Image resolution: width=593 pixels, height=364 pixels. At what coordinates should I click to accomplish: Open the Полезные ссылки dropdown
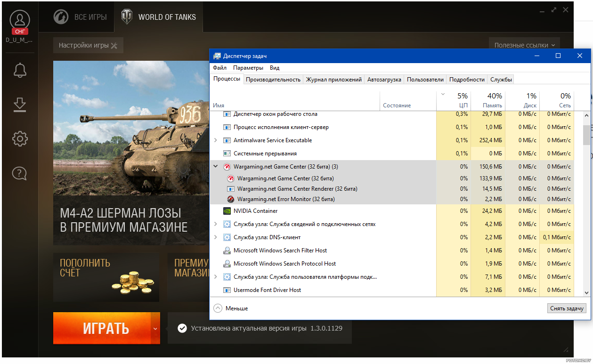point(524,45)
